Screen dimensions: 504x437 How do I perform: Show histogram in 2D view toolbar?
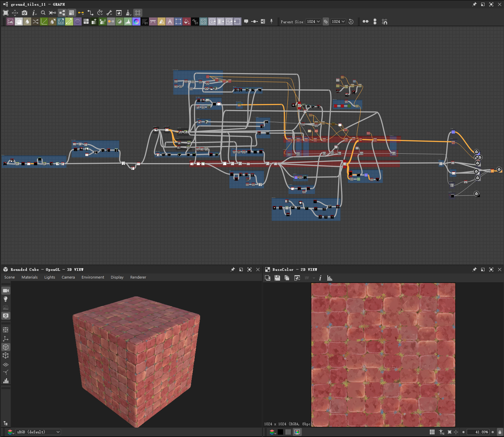coord(330,278)
